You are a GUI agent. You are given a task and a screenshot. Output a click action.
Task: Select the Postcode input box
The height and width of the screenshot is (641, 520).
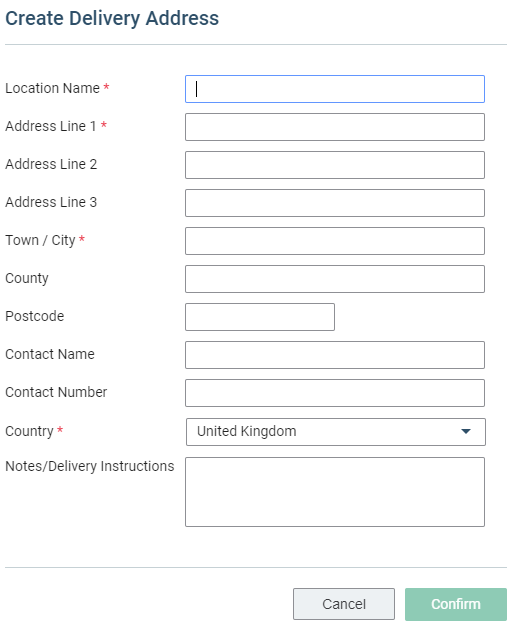click(260, 317)
